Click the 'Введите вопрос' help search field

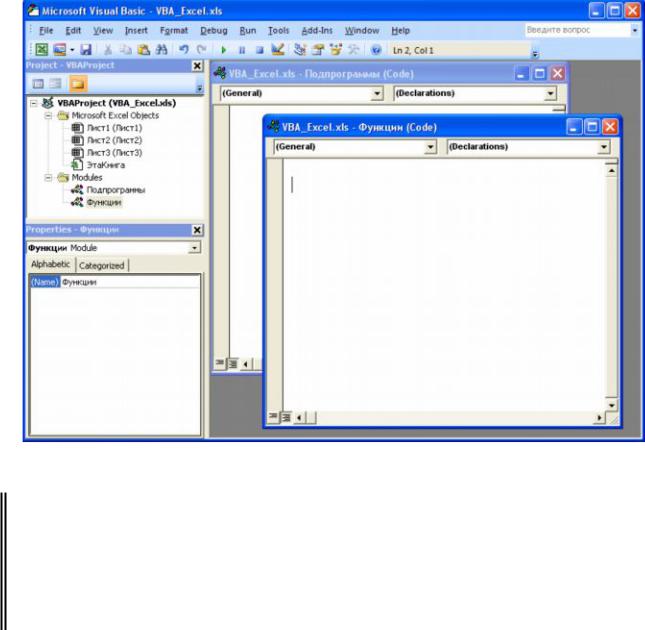pyautogui.click(x=578, y=30)
